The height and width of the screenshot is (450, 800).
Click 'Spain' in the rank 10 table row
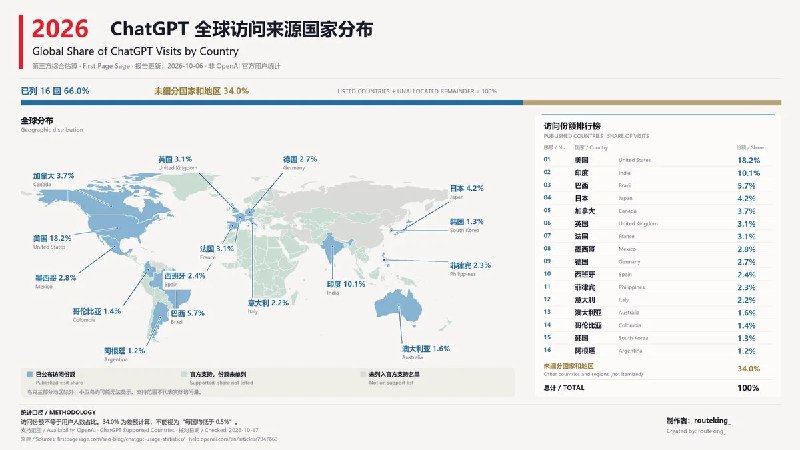click(x=625, y=274)
